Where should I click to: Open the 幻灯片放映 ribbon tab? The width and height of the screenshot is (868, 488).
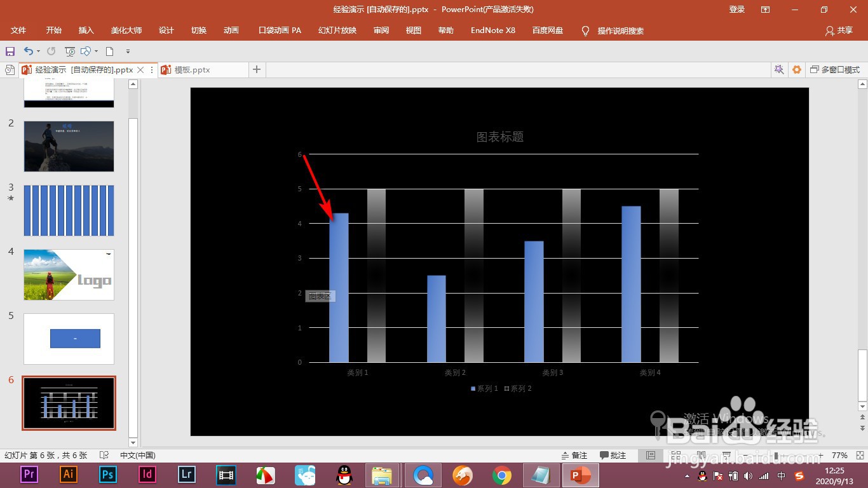(337, 30)
